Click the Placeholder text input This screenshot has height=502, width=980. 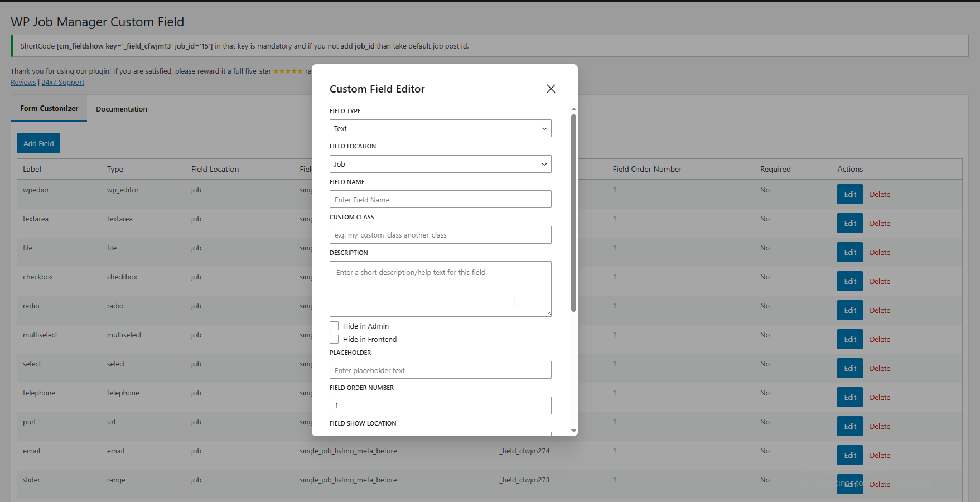pos(440,370)
